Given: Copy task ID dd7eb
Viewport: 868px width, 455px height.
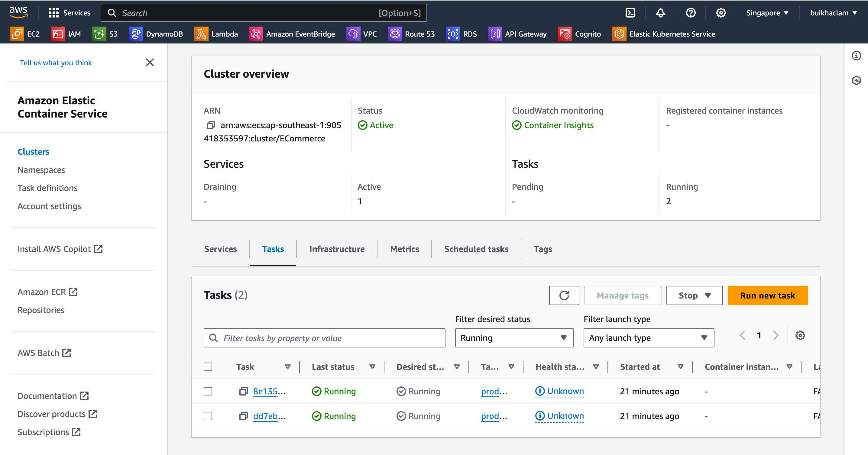Looking at the screenshot, I should (x=243, y=416).
